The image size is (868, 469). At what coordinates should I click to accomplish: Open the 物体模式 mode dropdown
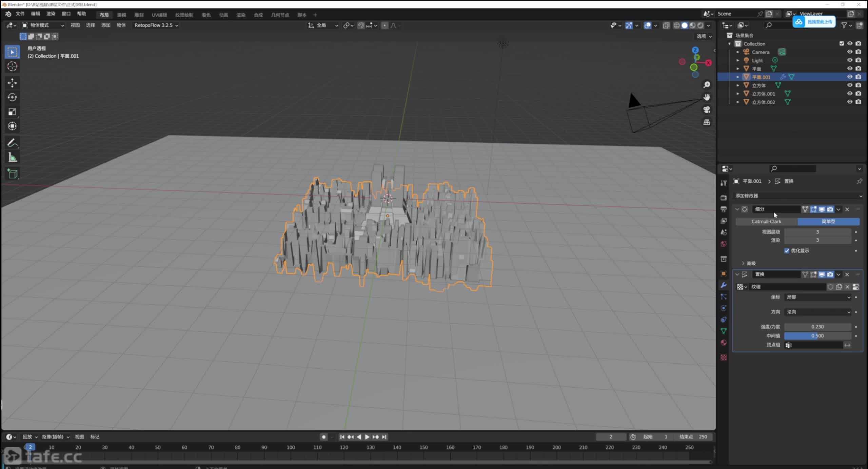pos(43,25)
